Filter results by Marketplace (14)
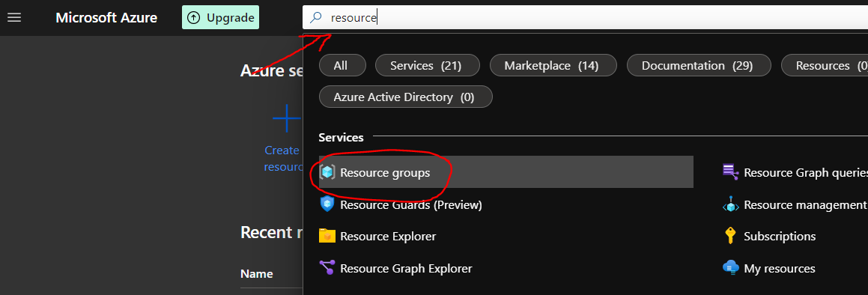 [553, 65]
